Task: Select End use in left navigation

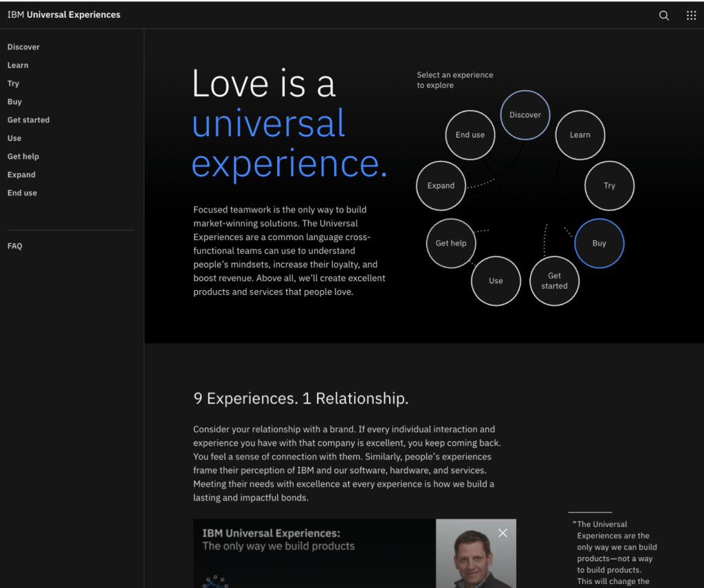Action: coord(22,193)
